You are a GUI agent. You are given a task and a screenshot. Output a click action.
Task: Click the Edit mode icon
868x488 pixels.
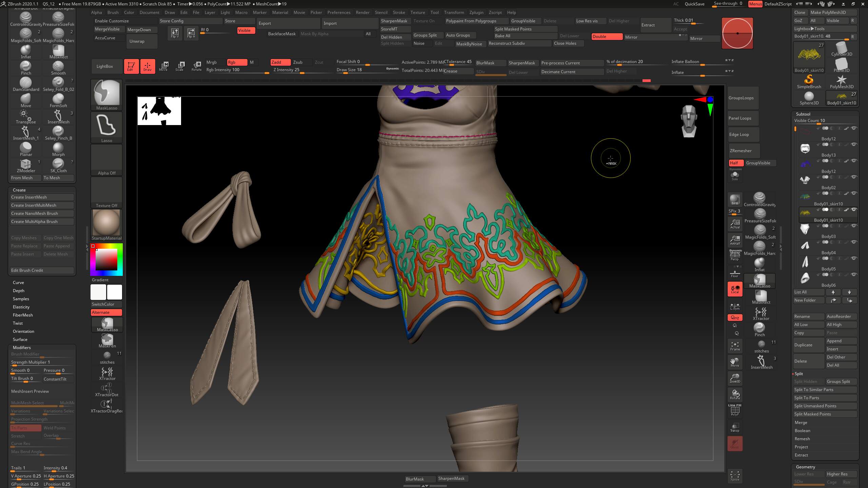click(131, 66)
